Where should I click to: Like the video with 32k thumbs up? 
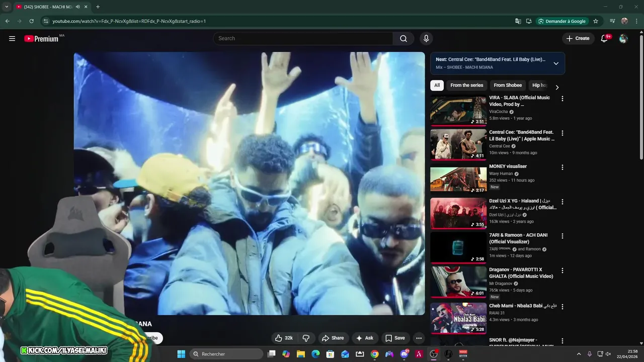[x=284, y=338]
